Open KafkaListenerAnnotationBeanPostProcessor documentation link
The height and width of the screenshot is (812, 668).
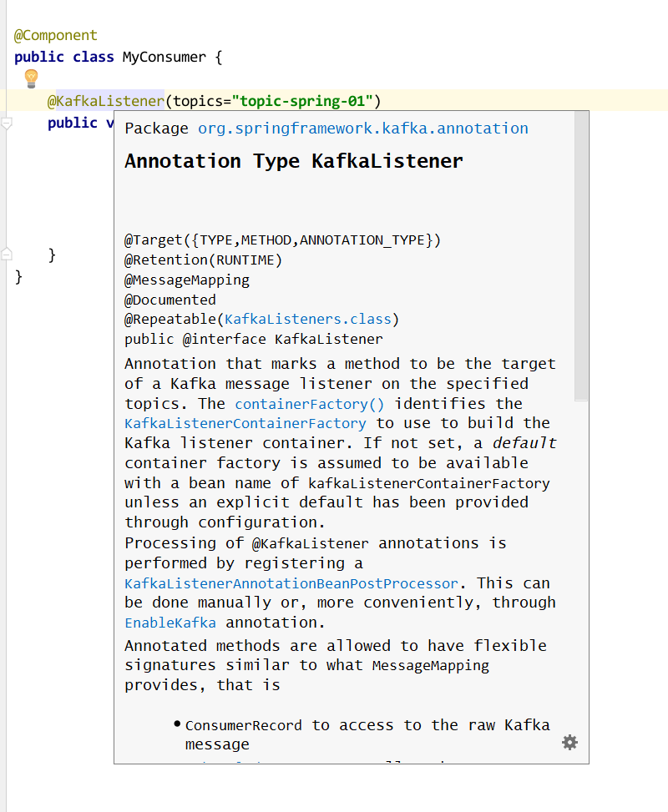pos(291,583)
